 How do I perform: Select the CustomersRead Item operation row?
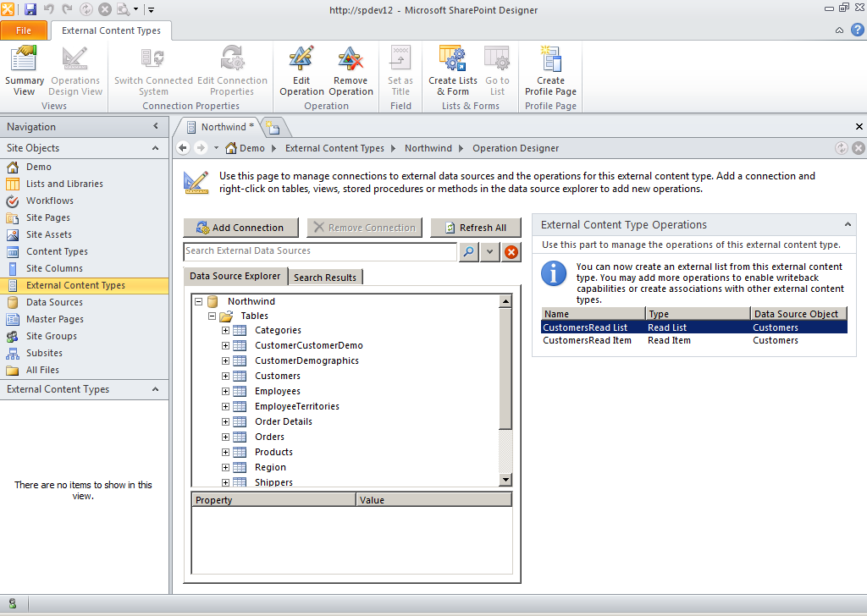[x=694, y=340]
